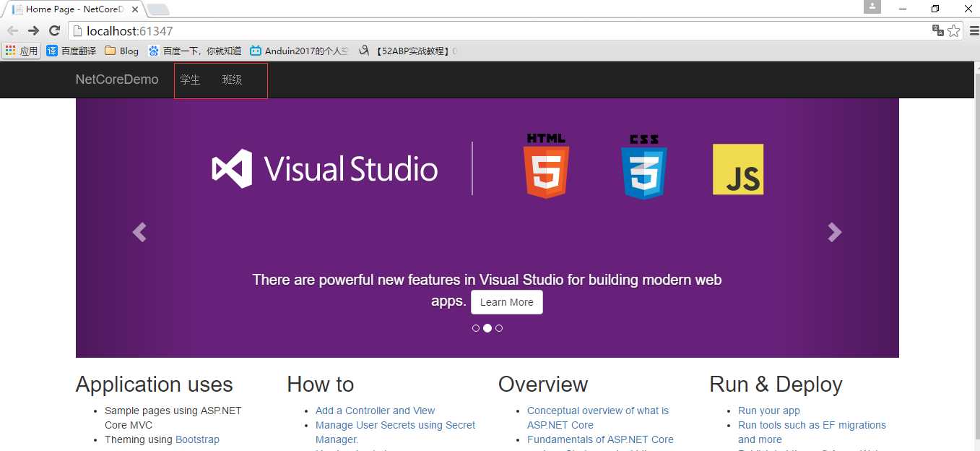Viewport: 980px width, 451px height.
Task: Open Manage User Secrets using Secret Manager link
Action: click(395, 432)
